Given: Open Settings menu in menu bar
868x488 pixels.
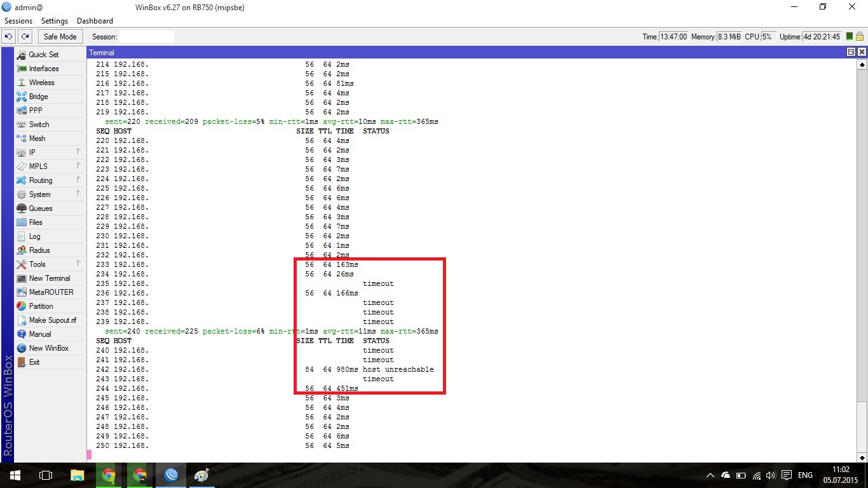Looking at the screenshot, I should pyautogui.click(x=55, y=21).
